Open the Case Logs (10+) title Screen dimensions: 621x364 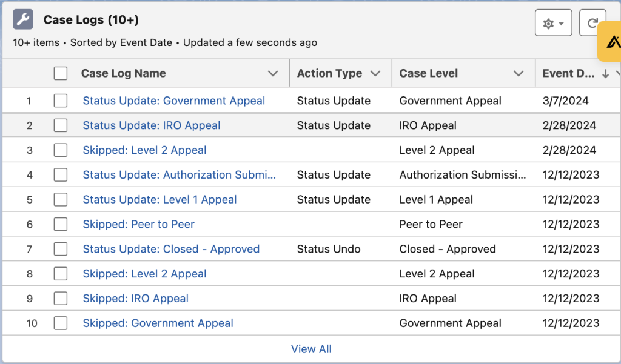(91, 20)
